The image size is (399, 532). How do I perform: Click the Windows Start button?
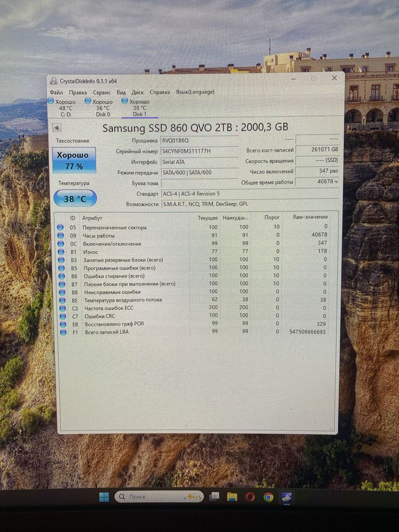click(104, 497)
